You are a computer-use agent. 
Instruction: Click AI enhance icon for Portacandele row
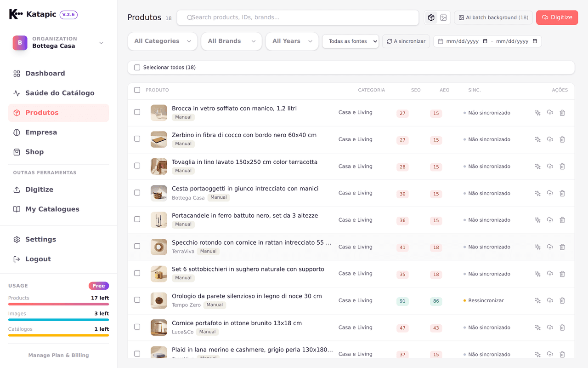pyautogui.click(x=537, y=220)
